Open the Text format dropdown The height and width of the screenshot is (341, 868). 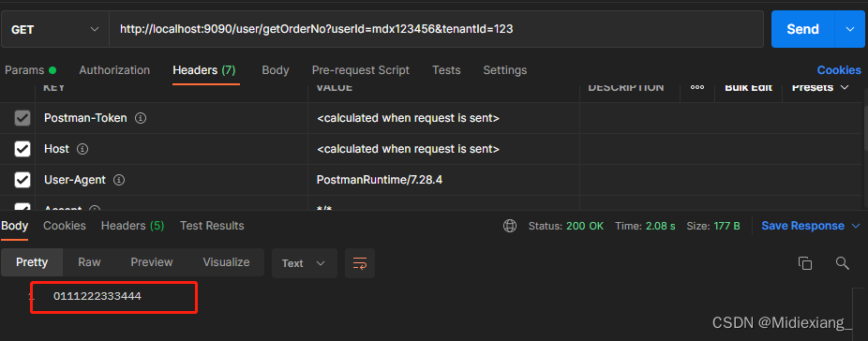305,263
